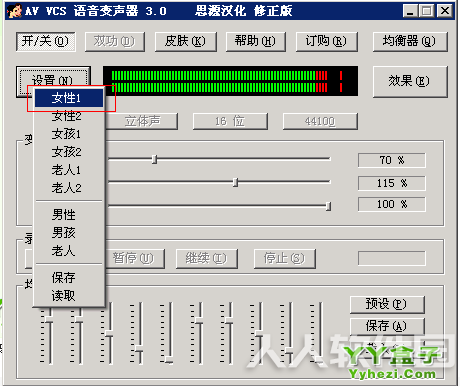Click the 立体声 stereo button
Screen dimensions: 460x386
tap(142, 121)
